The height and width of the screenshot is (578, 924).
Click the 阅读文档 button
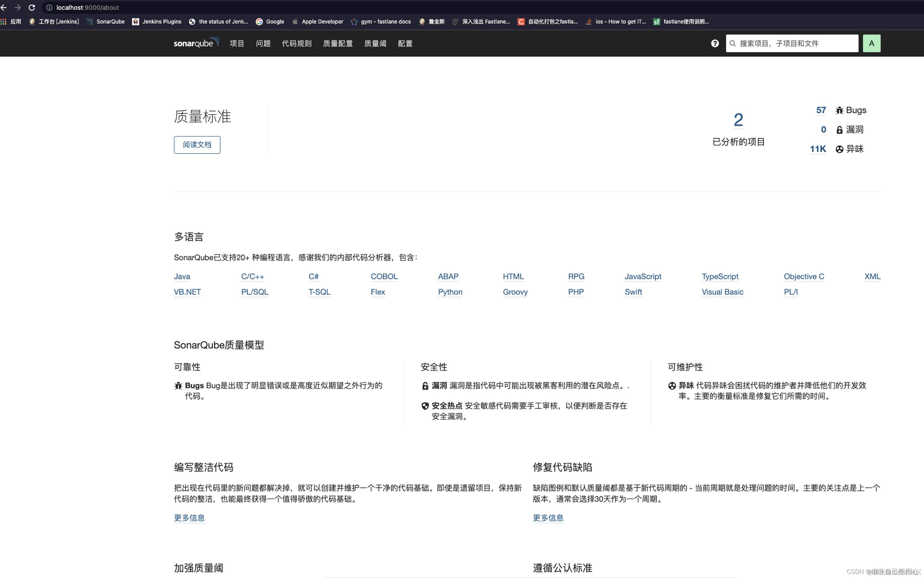(x=197, y=144)
